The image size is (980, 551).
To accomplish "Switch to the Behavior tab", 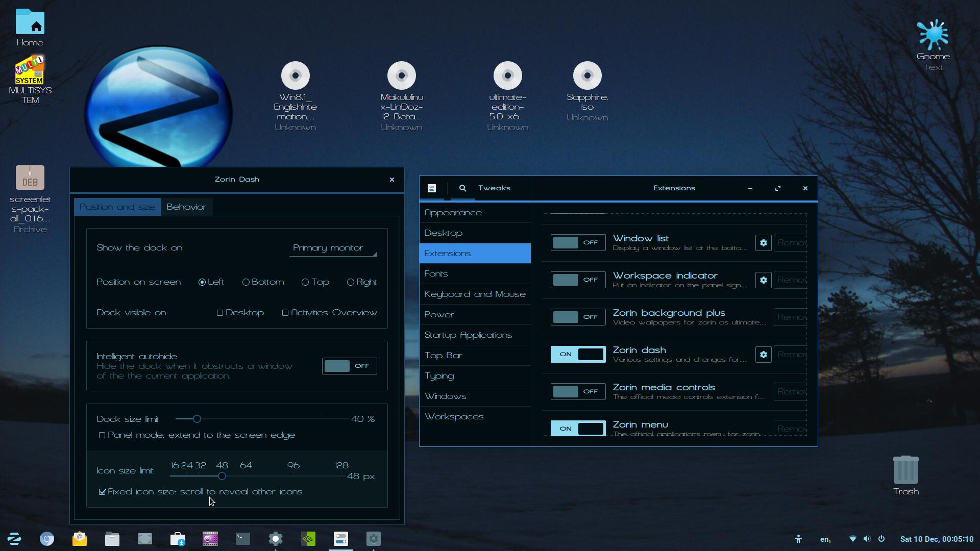I will tap(186, 207).
